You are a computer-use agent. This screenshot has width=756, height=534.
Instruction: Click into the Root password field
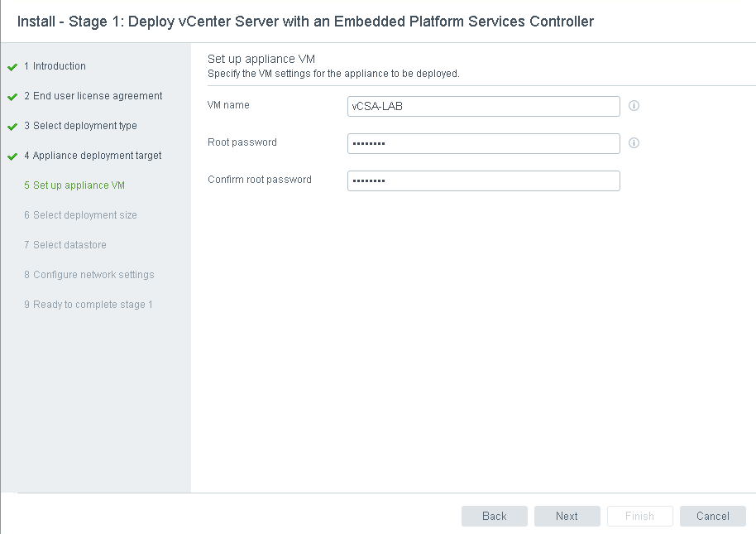tap(483, 143)
